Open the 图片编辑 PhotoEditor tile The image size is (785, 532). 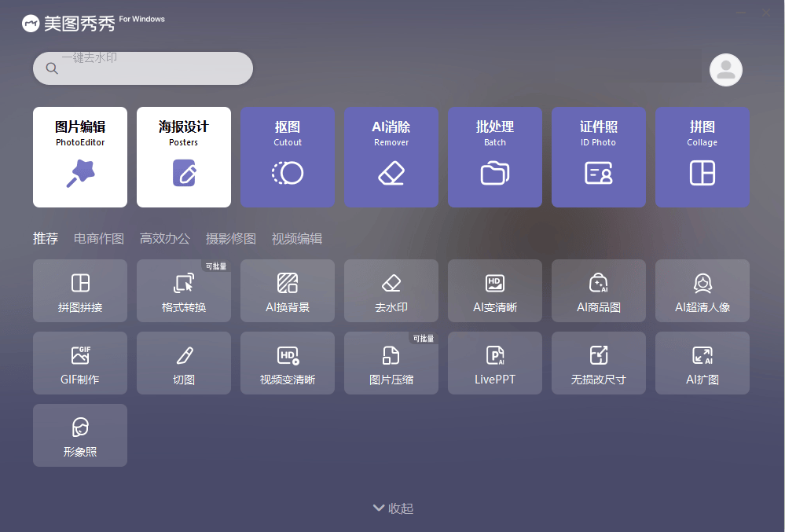(x=80, y=156)
